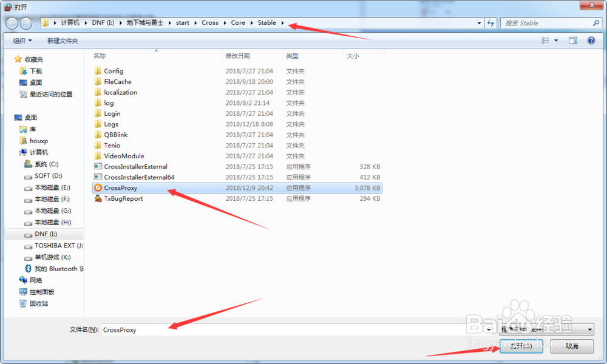The width and height of the screenshot is (607, 364).
Task: Open the address bar history dropdown
Action: [480, 23]
